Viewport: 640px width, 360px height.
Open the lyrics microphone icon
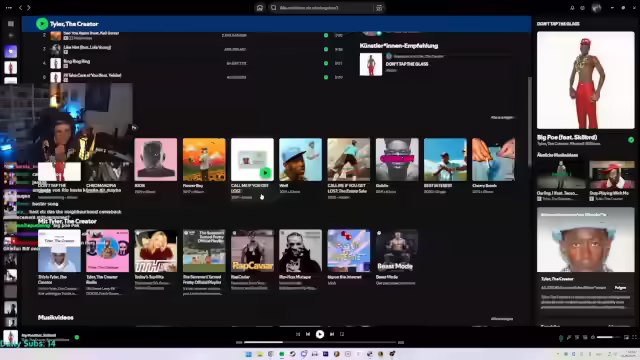pos(569,338)
